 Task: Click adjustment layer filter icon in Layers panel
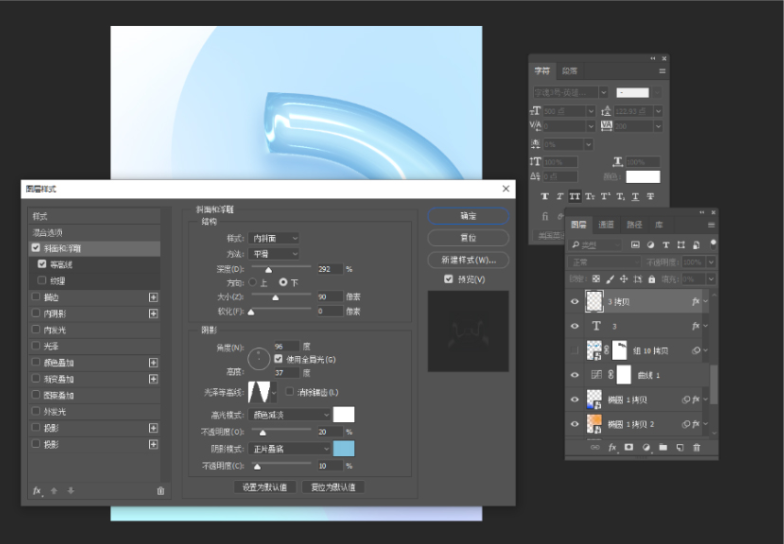[650, 245]
